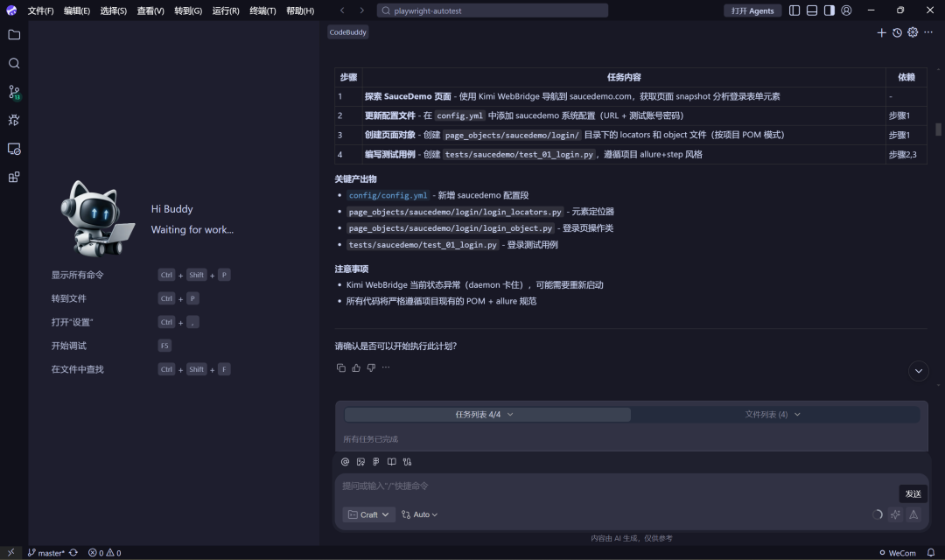Open the 编辑(E) menu

click(x=77, y=10)
